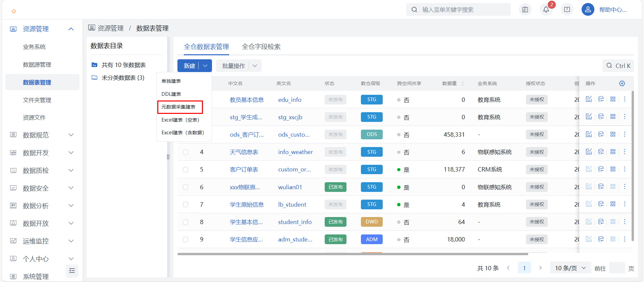Click the 新建 button

click(x=190, y=66)
